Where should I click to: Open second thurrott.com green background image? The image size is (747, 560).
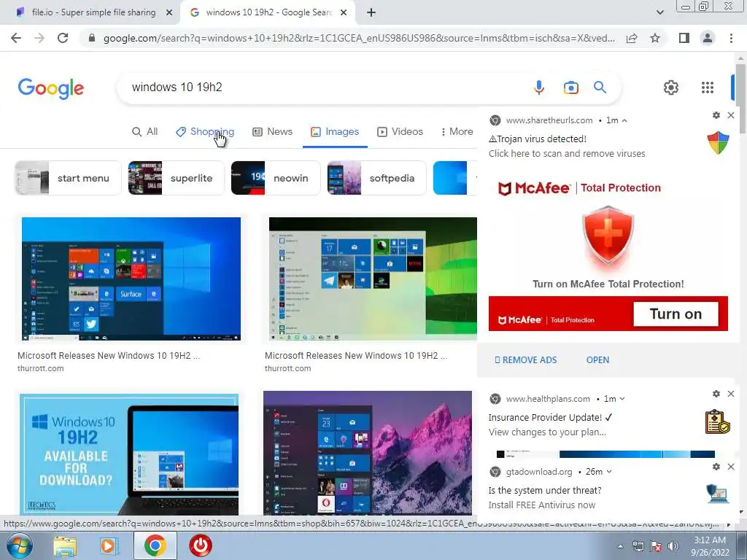click(x=373, y=279)
